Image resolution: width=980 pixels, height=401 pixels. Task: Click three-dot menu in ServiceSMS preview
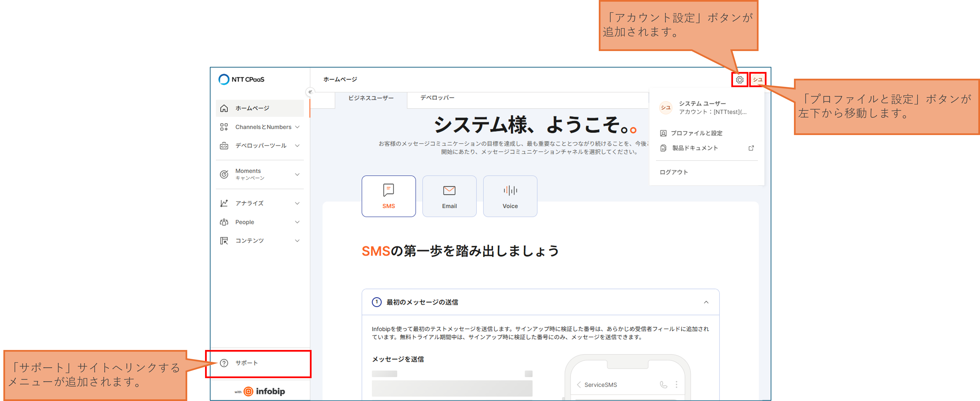click(676, 385)
